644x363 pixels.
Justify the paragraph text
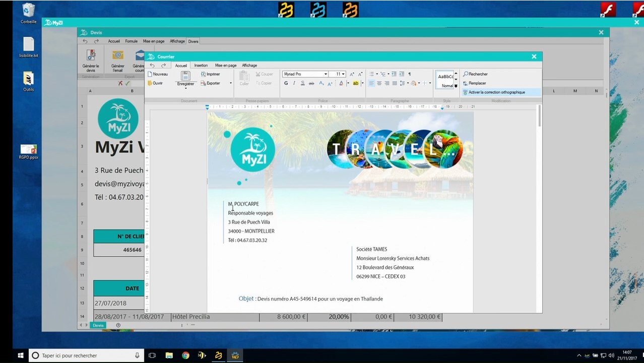395,83
